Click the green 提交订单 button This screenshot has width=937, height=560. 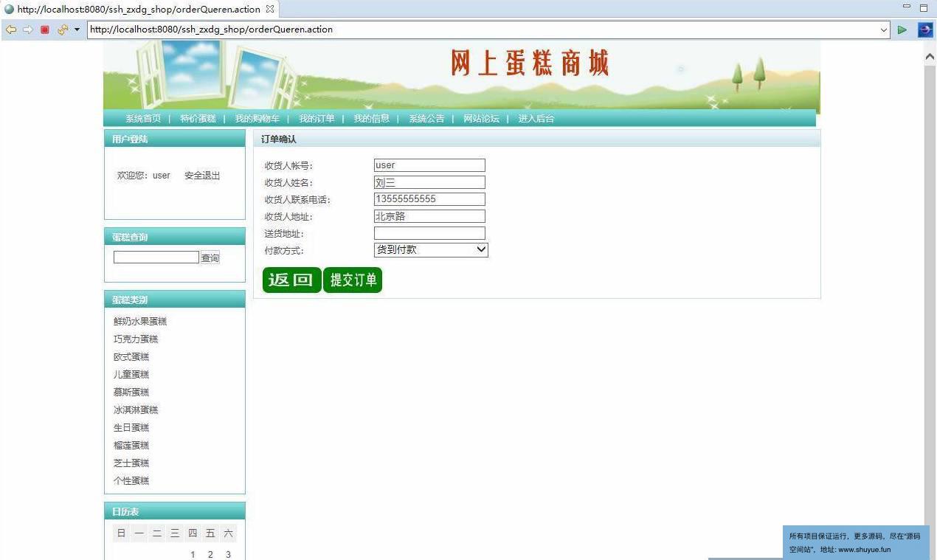coord(353,280)
